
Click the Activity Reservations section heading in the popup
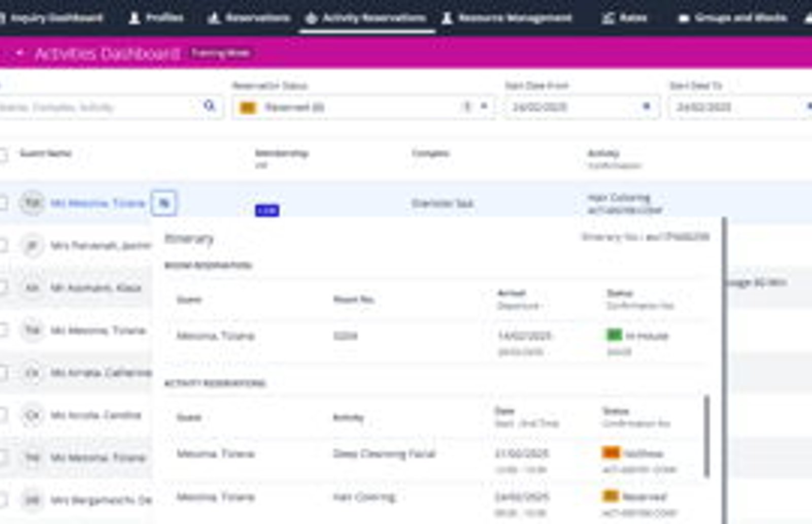[215, 383]
